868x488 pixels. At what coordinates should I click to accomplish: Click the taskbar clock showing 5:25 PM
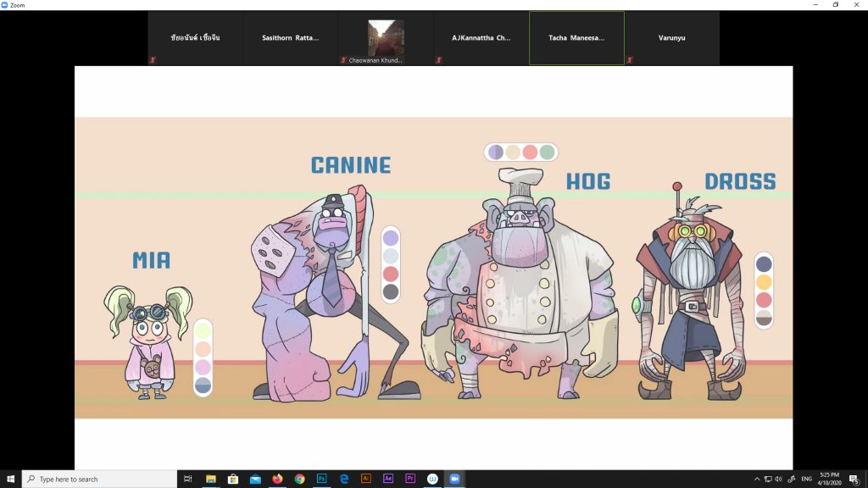point(830,479)
